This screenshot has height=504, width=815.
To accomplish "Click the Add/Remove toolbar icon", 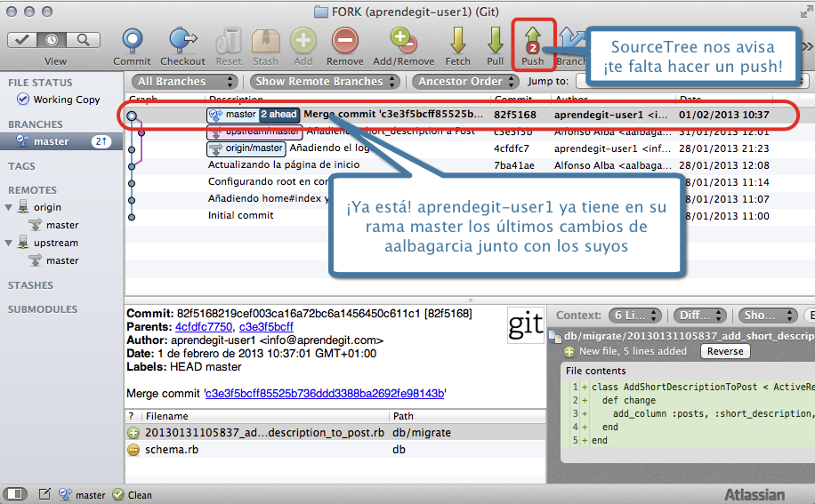I will (405, 41).
